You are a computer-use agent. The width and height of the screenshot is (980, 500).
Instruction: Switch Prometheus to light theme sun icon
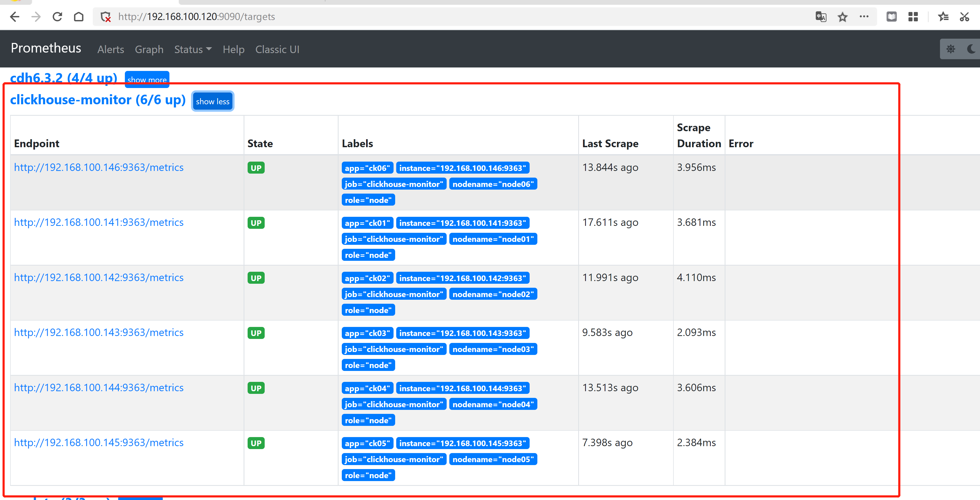coord(950,49)
